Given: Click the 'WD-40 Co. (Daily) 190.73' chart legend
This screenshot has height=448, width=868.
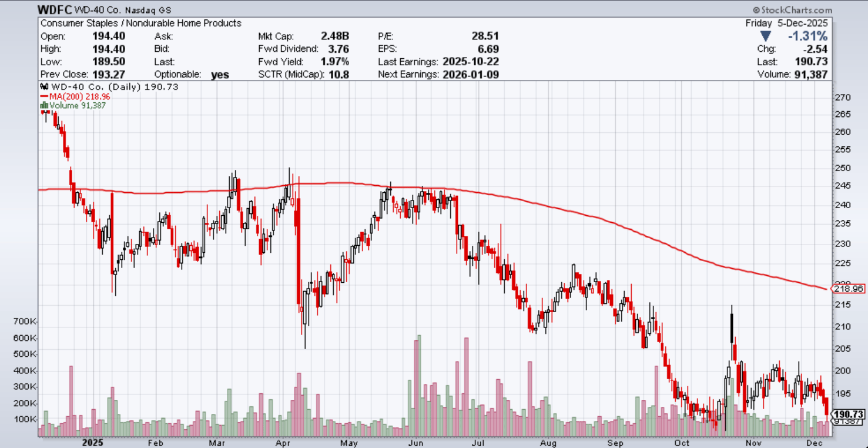Looking at the screenshot, I should (x=114, y=86).
